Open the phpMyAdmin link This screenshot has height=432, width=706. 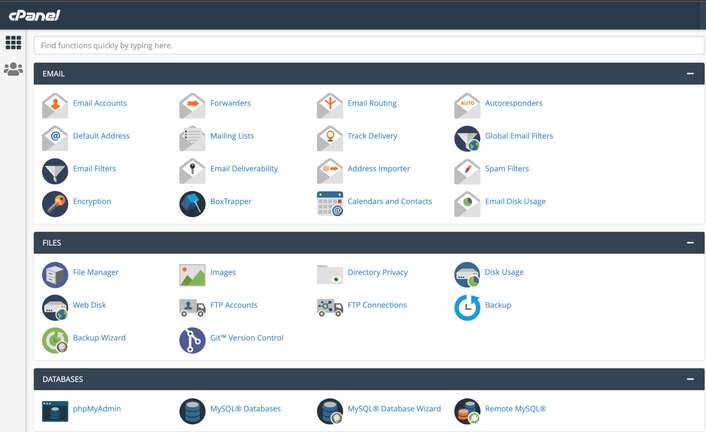click(97, 409)
